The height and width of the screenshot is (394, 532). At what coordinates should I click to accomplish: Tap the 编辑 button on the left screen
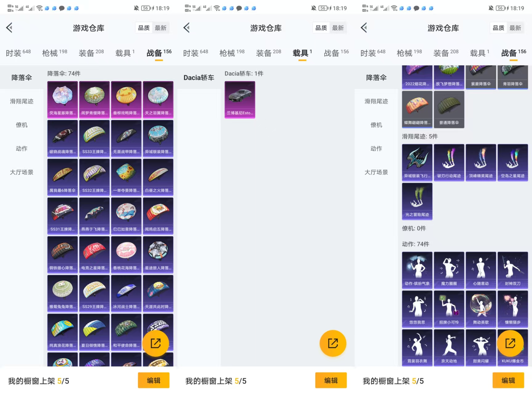coord(154,380)
